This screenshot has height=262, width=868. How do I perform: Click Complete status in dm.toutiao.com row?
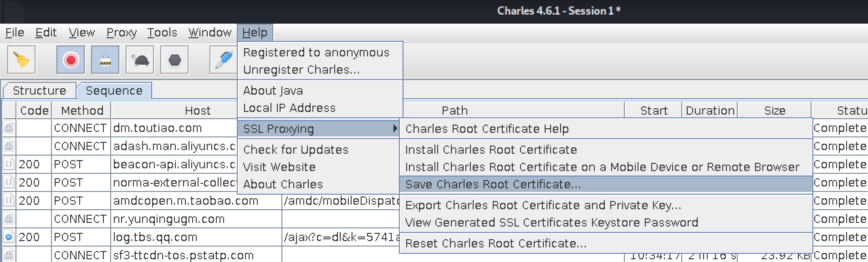tap(840, 128)
